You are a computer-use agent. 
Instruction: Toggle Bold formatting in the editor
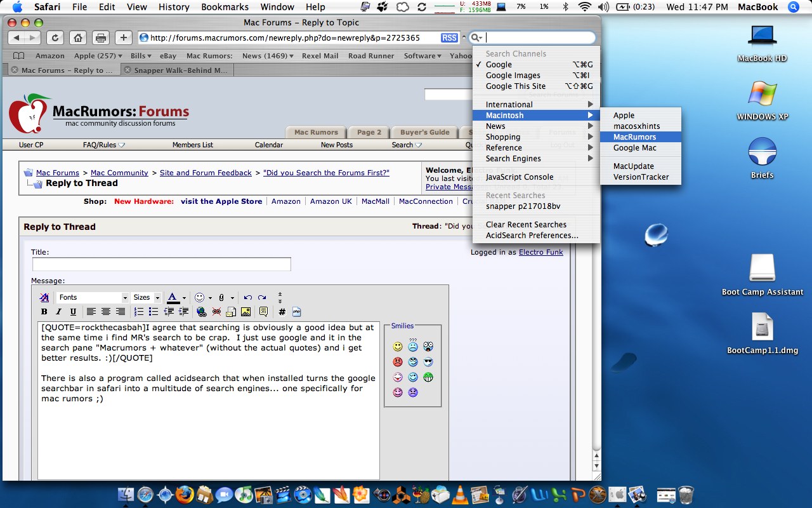click(44, 312)
